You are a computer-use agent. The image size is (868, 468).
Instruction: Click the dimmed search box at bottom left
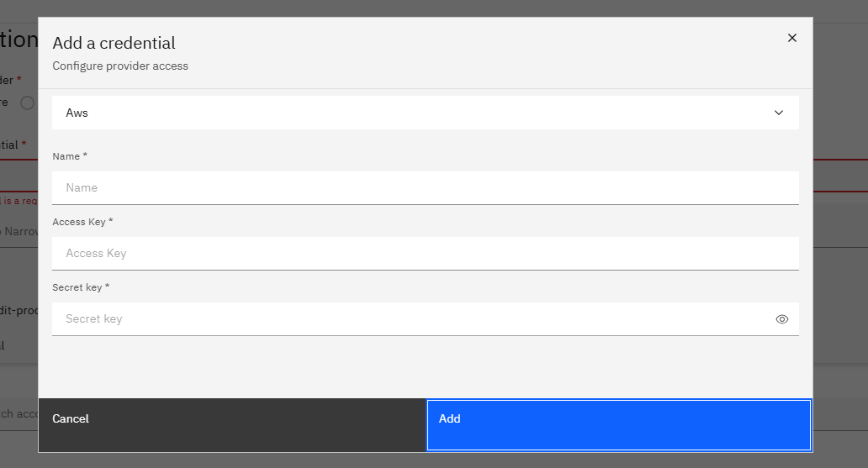[19, 413]
